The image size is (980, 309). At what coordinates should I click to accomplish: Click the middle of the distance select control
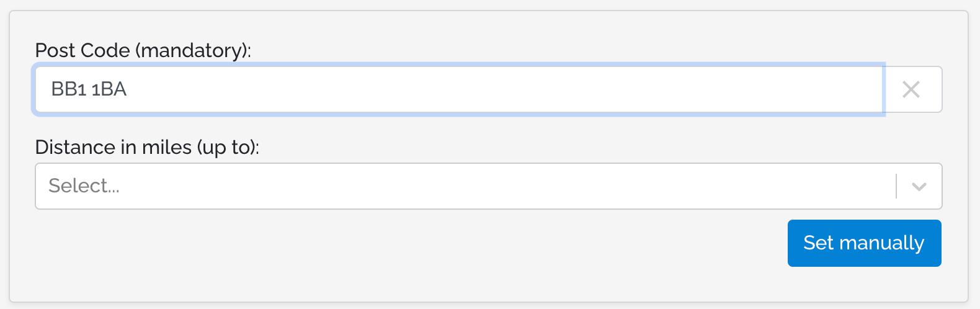[489, 186]
